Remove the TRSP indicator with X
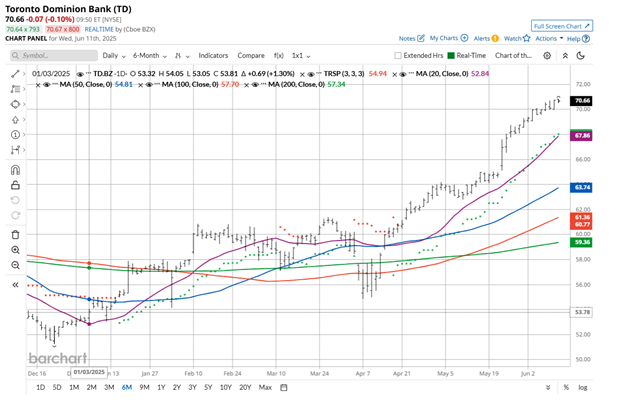The image size is (622, 407). 302,74
